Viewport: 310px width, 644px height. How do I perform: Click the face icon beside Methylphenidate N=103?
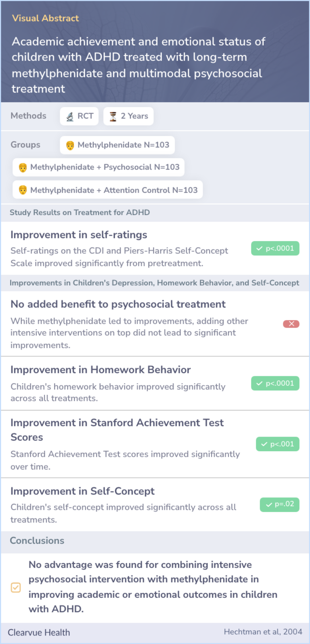point(70,145)
